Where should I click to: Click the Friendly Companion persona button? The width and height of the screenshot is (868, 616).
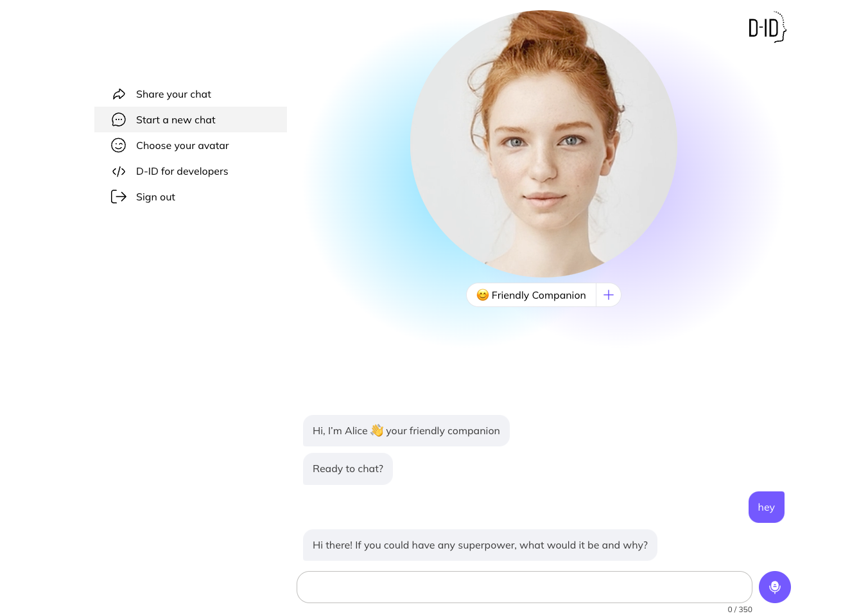[x=532, y=295]
